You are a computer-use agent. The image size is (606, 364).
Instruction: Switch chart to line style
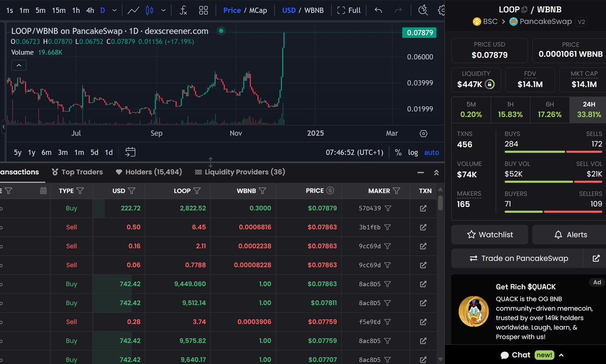point(134,10)
